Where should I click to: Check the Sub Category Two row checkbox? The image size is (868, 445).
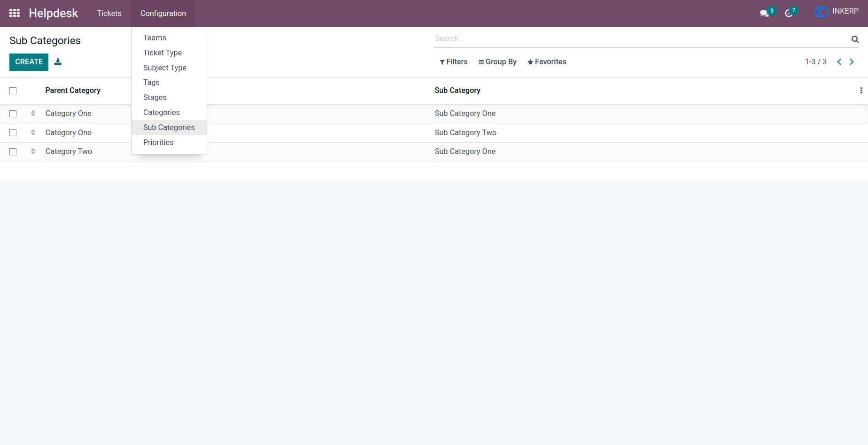[x=13, y=133]
